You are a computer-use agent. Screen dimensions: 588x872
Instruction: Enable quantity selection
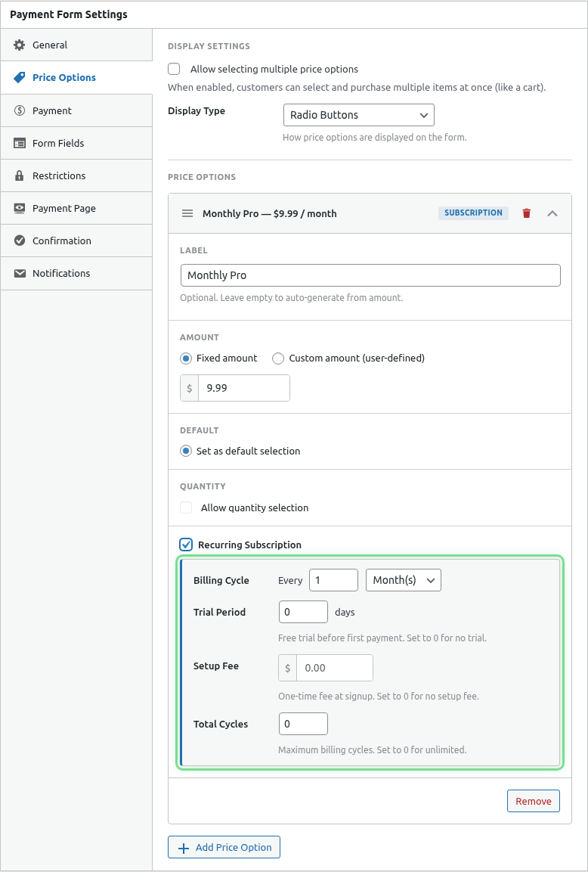click(185, 507)
